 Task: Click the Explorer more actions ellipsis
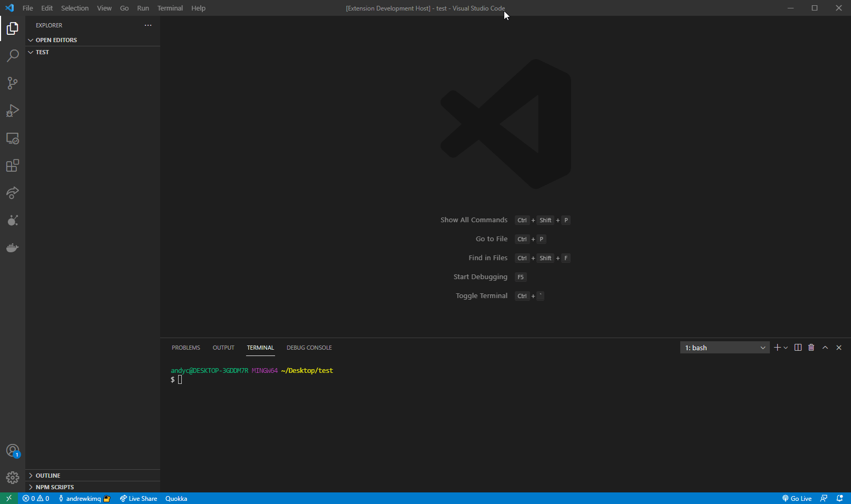click(148, 25)
